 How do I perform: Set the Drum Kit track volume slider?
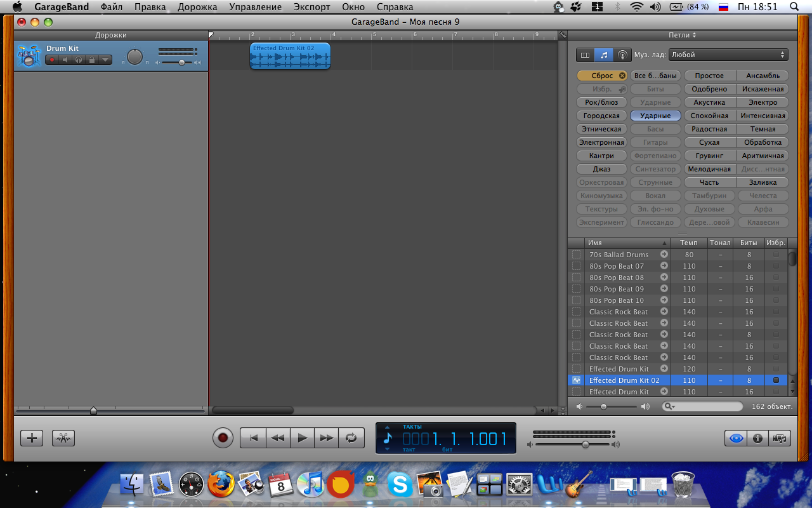181,62
